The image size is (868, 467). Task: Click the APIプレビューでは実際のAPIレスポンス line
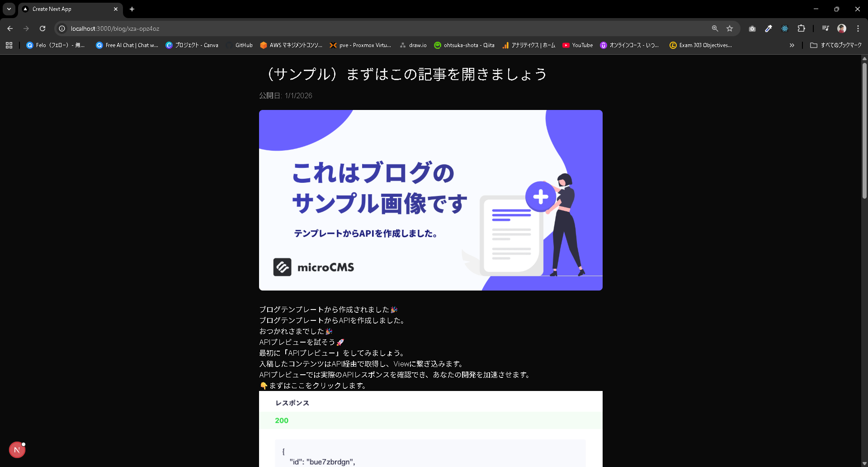pos(396,375)
